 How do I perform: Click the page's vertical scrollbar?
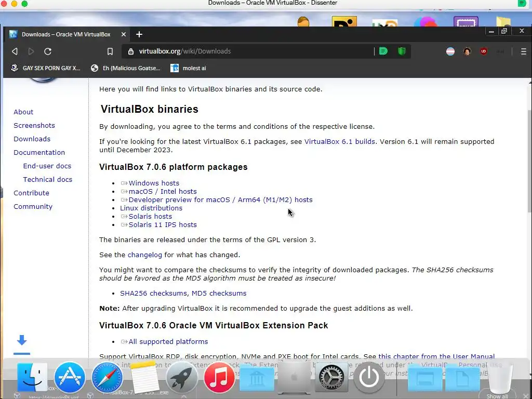click(x=529, y=161)
